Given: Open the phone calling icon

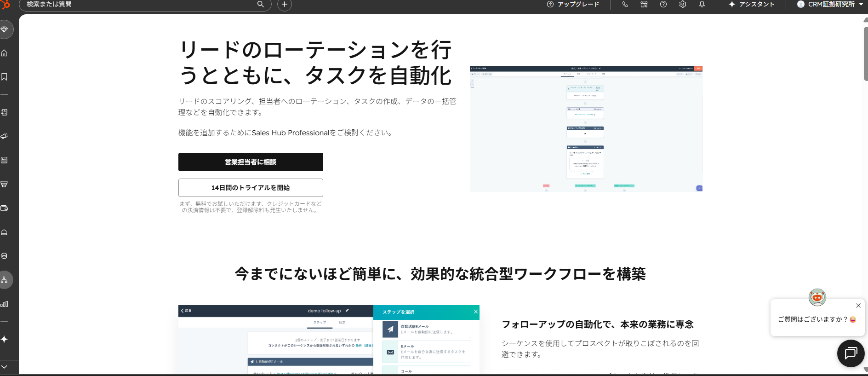Looking at the screenshot, I should click(x=625, y=4).
